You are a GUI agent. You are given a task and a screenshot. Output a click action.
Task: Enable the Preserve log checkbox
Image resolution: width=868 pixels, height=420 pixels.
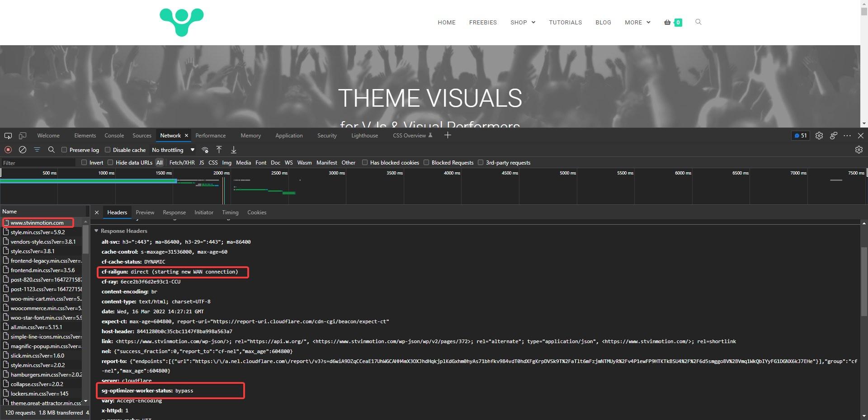[x=64, y=150]
